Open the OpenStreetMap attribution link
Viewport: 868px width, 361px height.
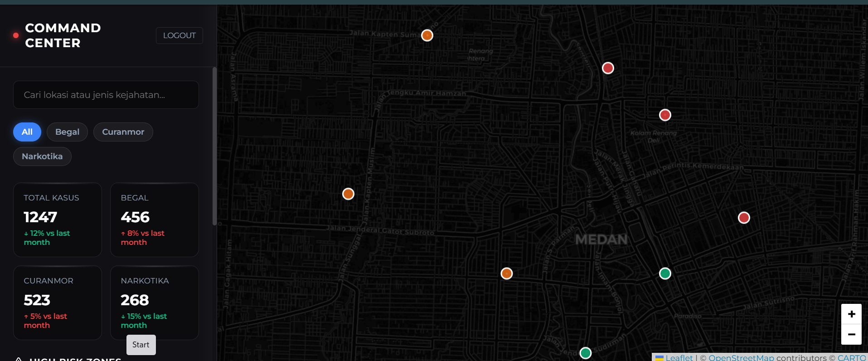741,357
